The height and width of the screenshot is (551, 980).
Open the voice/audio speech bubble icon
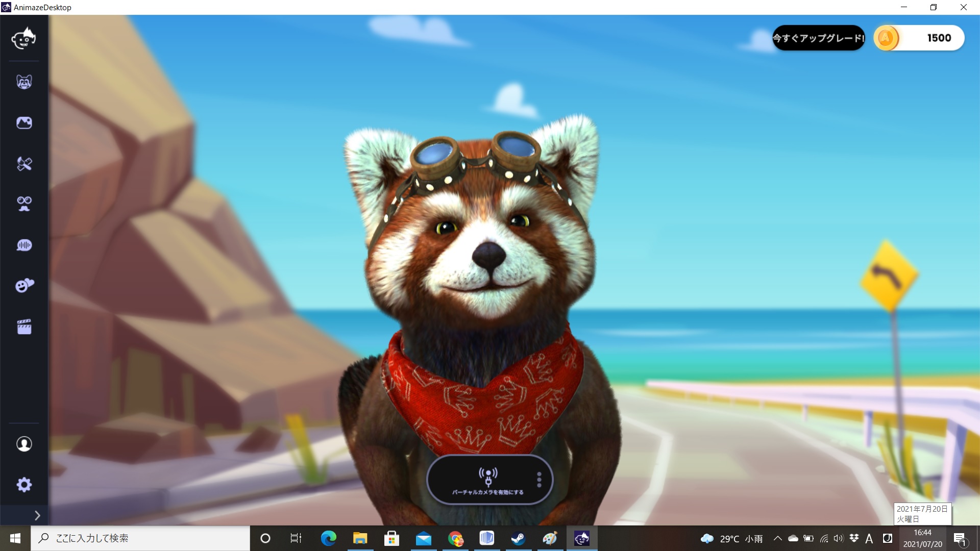24,245
